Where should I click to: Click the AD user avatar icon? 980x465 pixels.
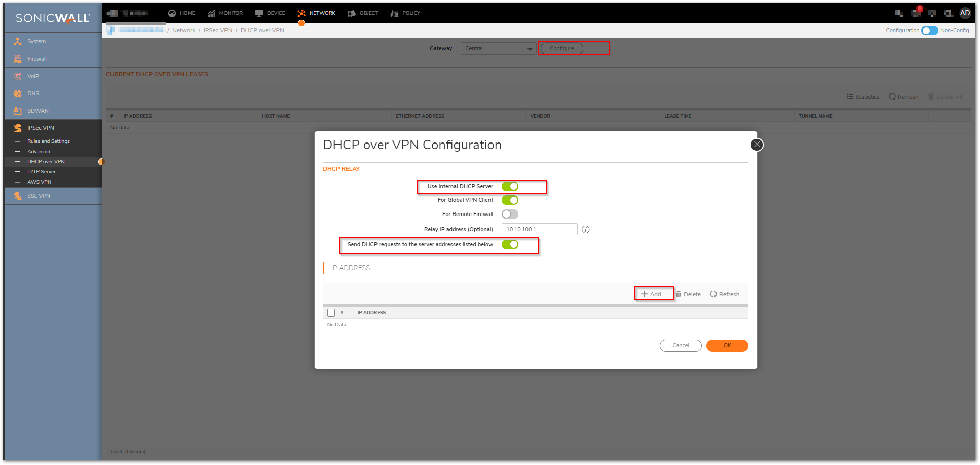coord(965,13)
